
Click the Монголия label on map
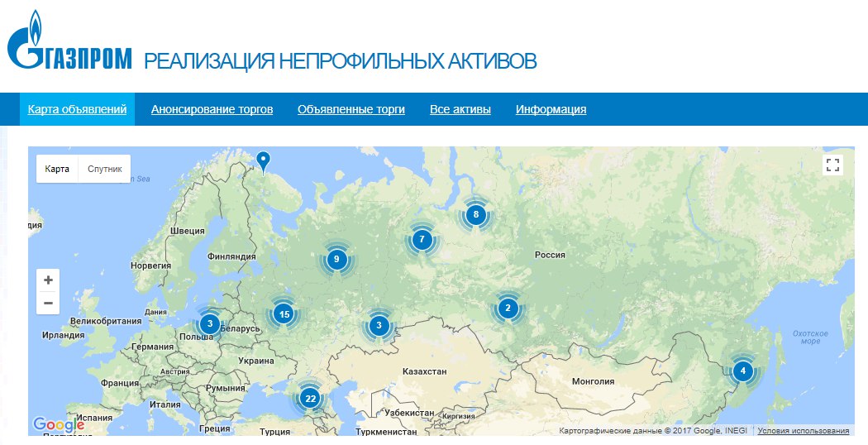[593, 381]
